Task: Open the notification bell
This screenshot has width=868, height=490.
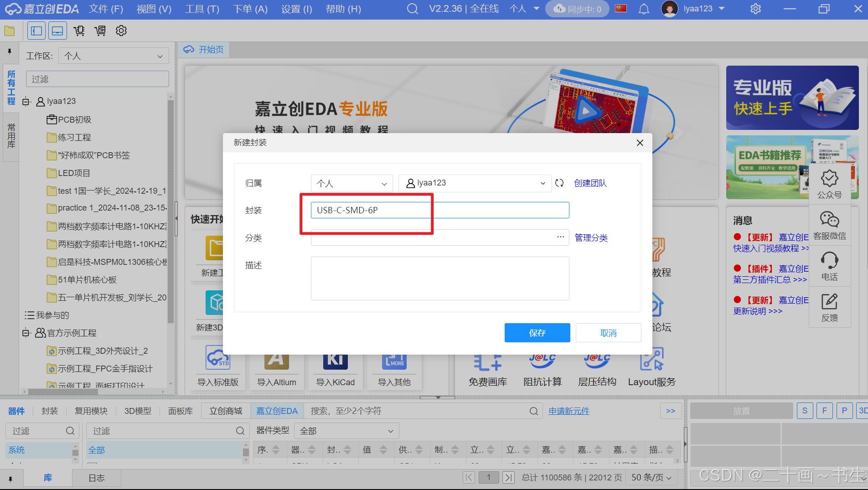Action: pos(644,9)
